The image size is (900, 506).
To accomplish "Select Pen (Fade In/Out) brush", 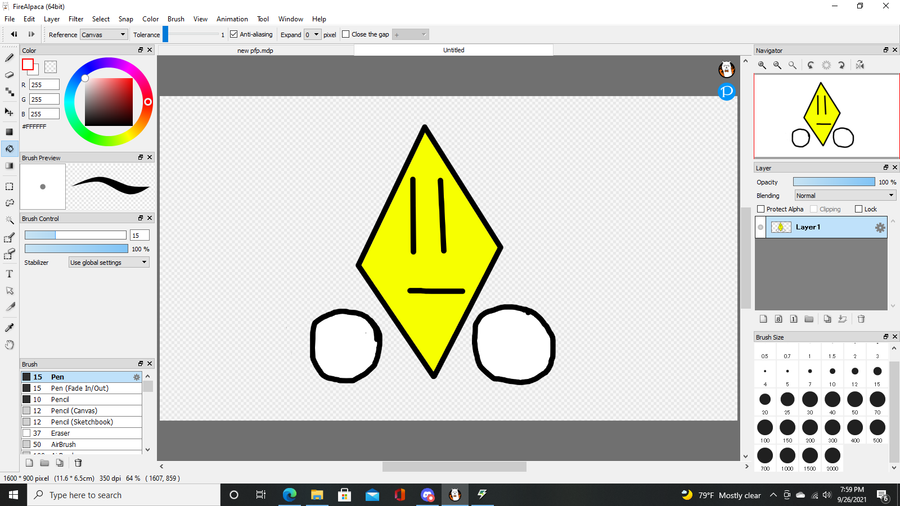I will pyautogui.click(x=82, y=388).
